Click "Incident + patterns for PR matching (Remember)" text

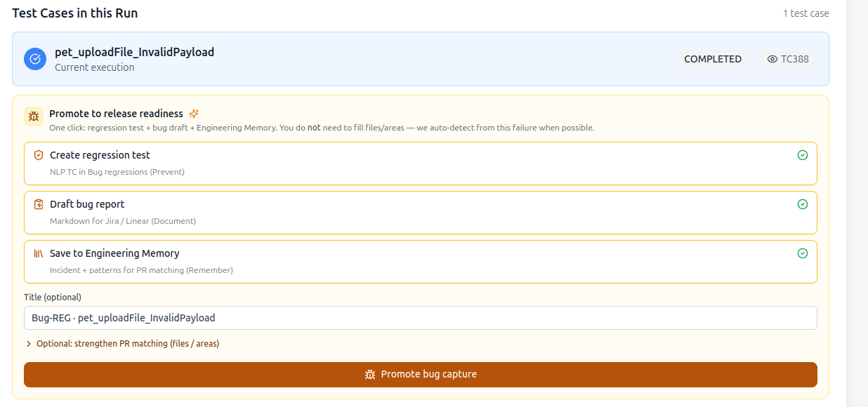(141, 270)
